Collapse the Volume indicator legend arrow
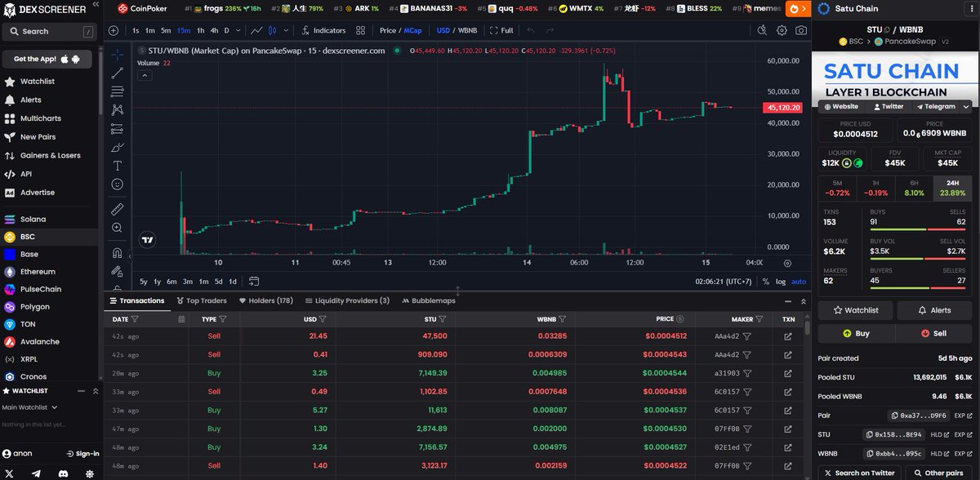Image resolution: width=980 pixels, height=480 pixels. click(145, 75)
